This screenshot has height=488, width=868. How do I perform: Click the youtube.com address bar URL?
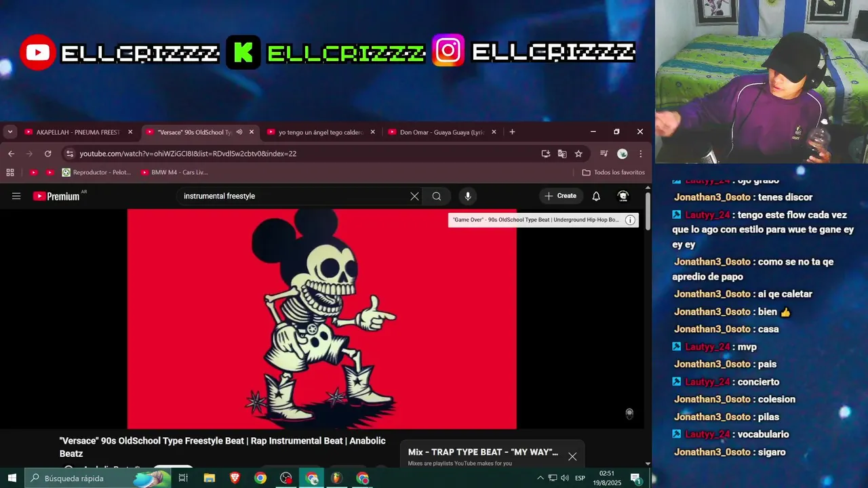click(x=188, y=154)
